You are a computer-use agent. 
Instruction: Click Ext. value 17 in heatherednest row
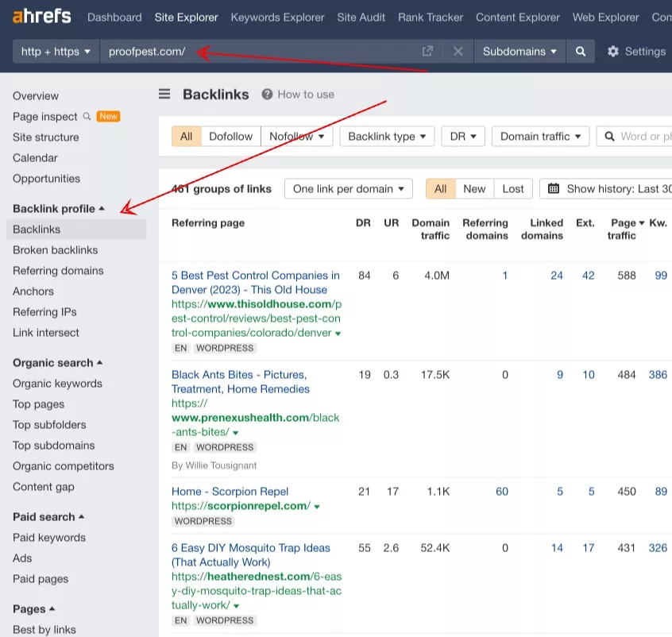[589, 548]
